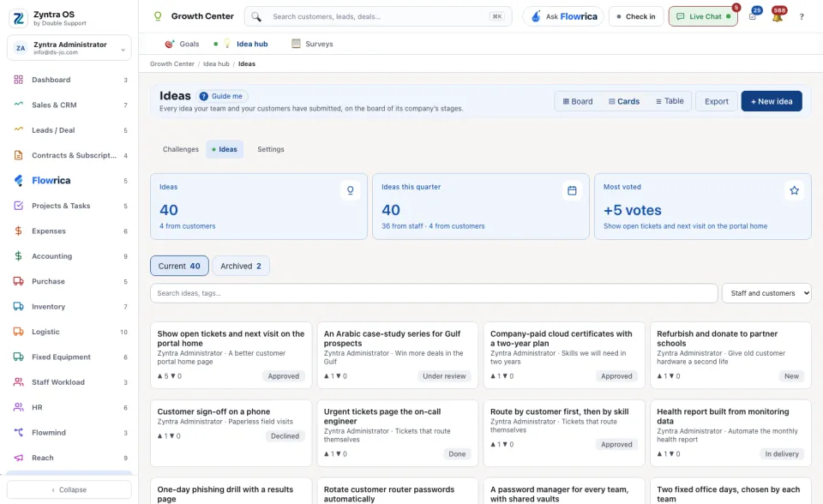This screenshot has width=823, height=504.
Task: Click the Staff Workload people icon
Action: coord(18,382)
